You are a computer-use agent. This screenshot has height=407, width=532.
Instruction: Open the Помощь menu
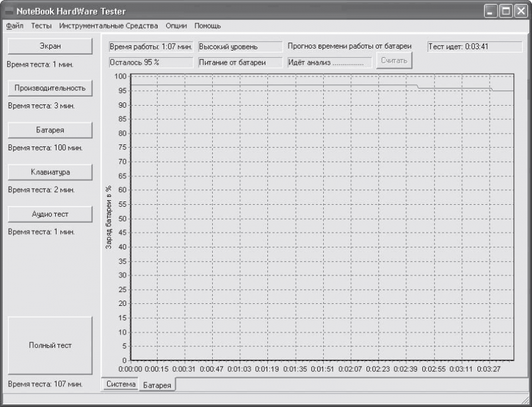[x=207, y=26]
